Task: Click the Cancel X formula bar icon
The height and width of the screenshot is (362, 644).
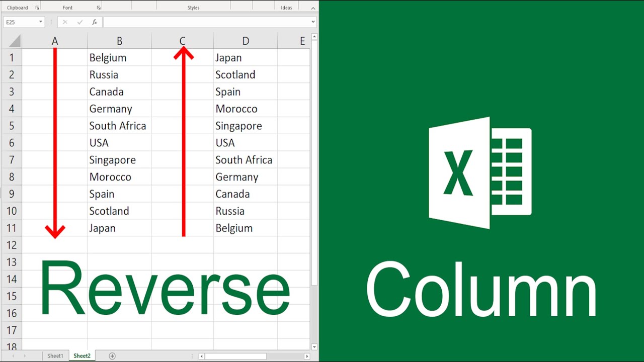Action: (65, 22)
